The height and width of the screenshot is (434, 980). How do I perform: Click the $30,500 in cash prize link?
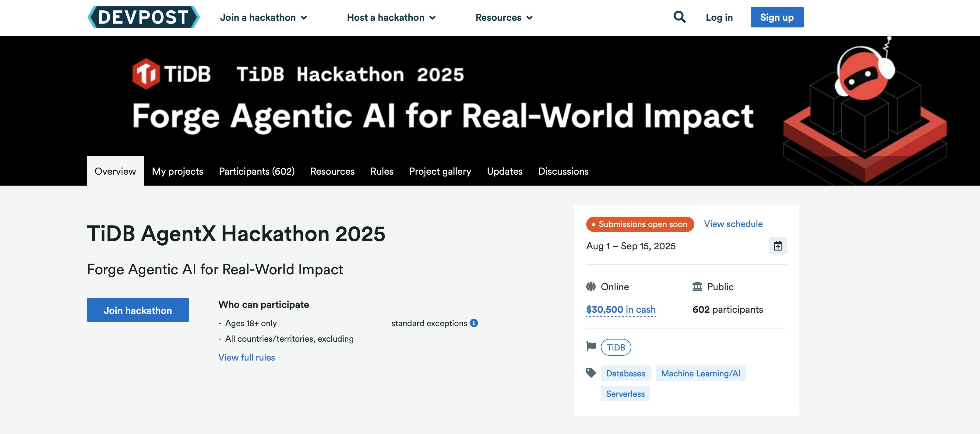coord(620,310)
